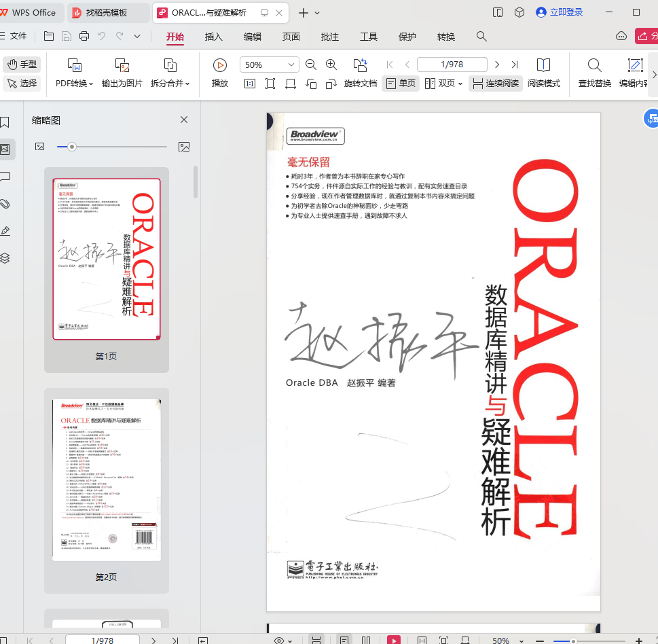Open the attachments paperclip sidebar icon
The height and width of the screenshot is (644, 658).
pos(5,204)
